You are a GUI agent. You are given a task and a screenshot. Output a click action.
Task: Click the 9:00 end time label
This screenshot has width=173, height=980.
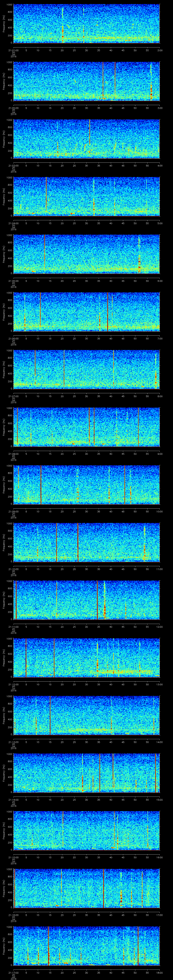160,454
